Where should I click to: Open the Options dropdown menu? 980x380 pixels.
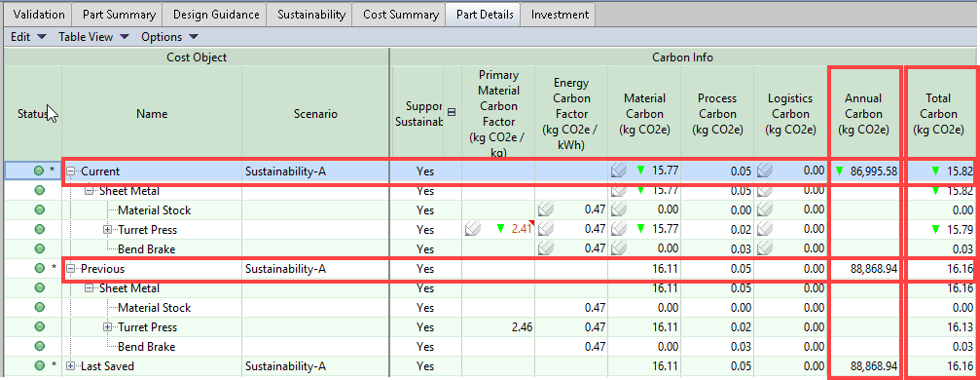[x=169, y=37]
